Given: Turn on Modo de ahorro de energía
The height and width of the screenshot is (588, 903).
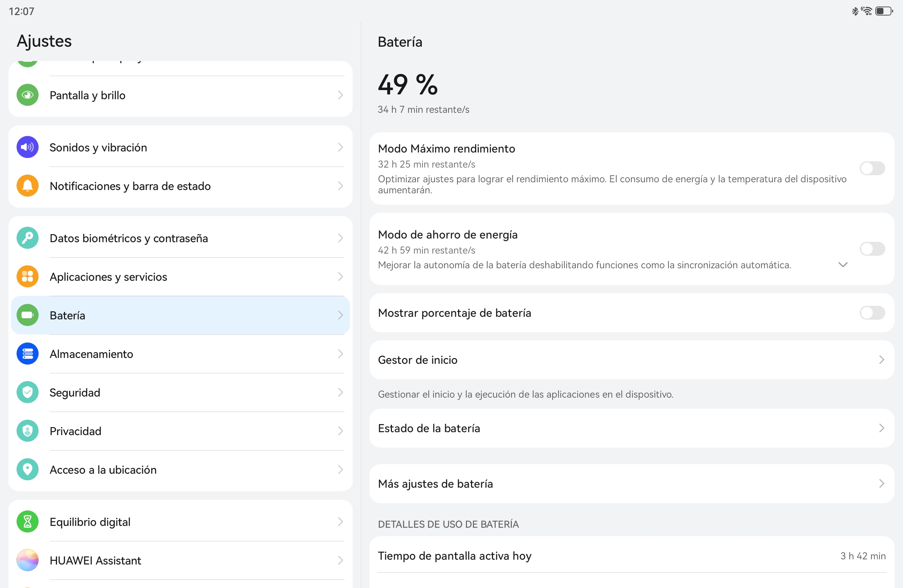Looking at the screenshot, I should tap(872, 249).
